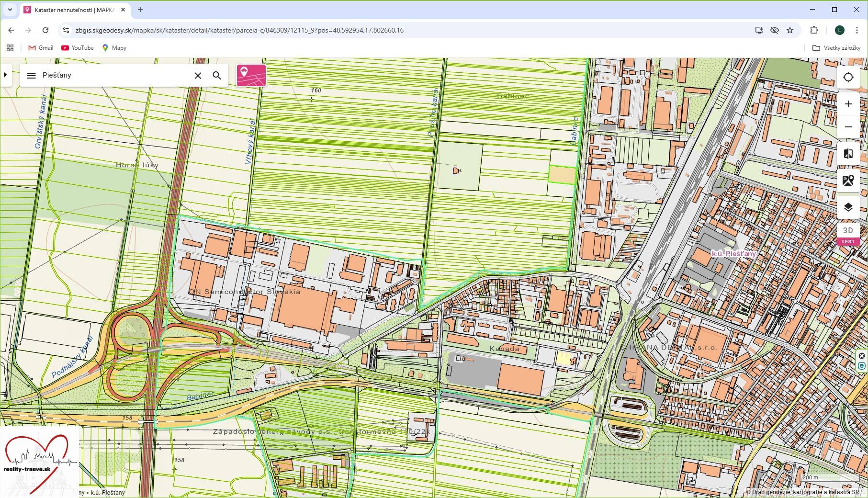
Task: Open the YouTube bookmark
Action: coord(78,48)
